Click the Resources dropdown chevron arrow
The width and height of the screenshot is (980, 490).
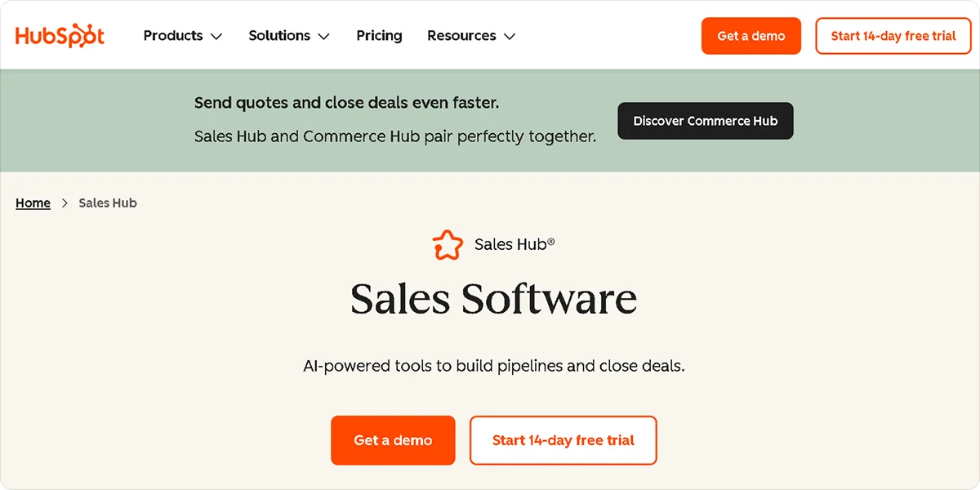509,37
